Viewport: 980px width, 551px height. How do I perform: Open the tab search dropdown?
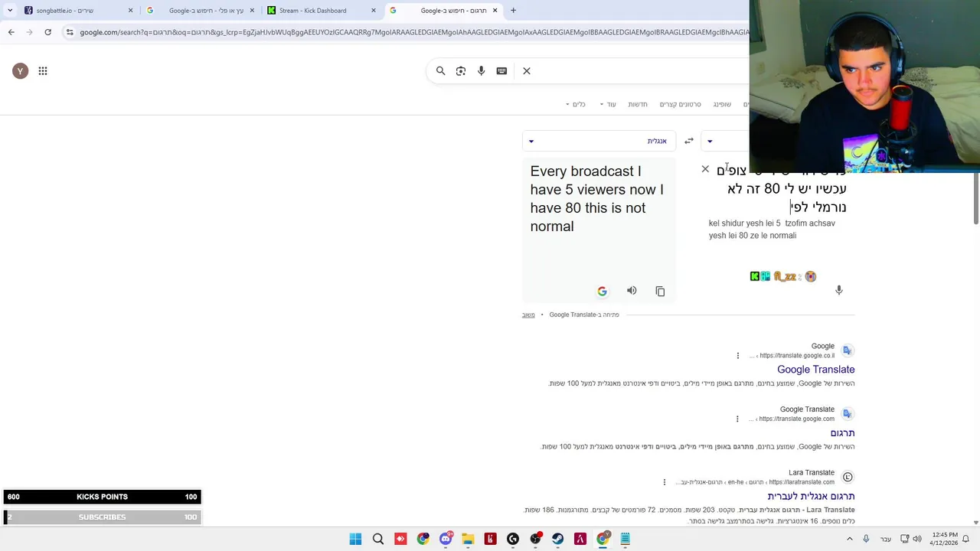pos(10,11)
